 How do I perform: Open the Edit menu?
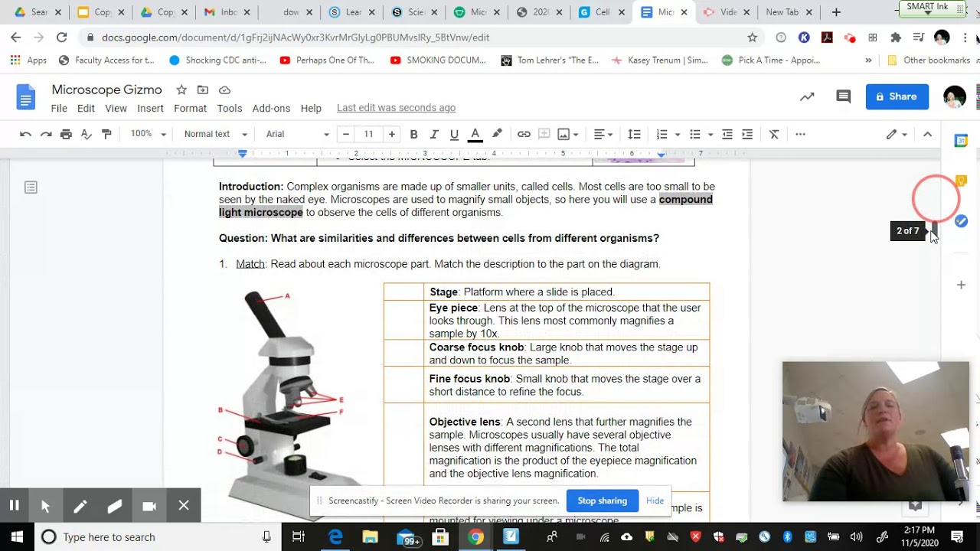pyautogui.click(x=86, y=108)
